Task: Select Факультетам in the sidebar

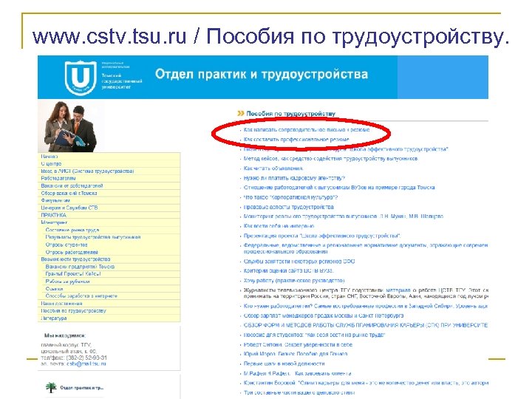Action: tap(55, 200)
